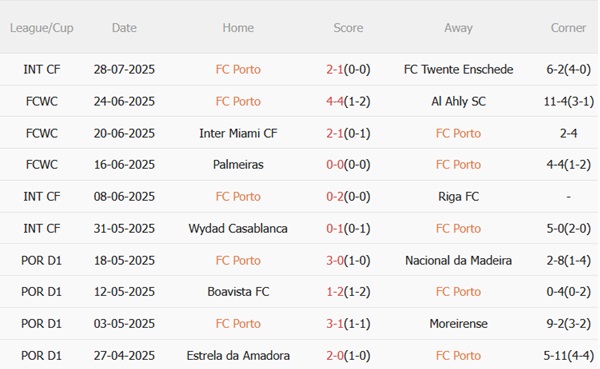
Task: Open the Riga FC team link
Action: [x=458, y=197]
